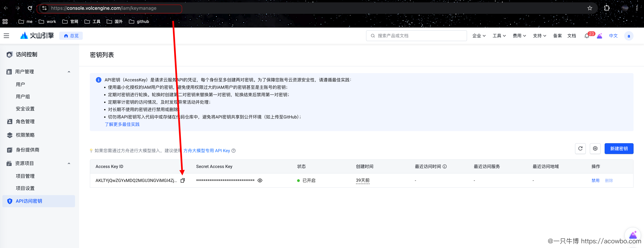Go to 安全设置 in the sidebar
The width and height of the screenshot is (644, 248).
click(25, 109)
